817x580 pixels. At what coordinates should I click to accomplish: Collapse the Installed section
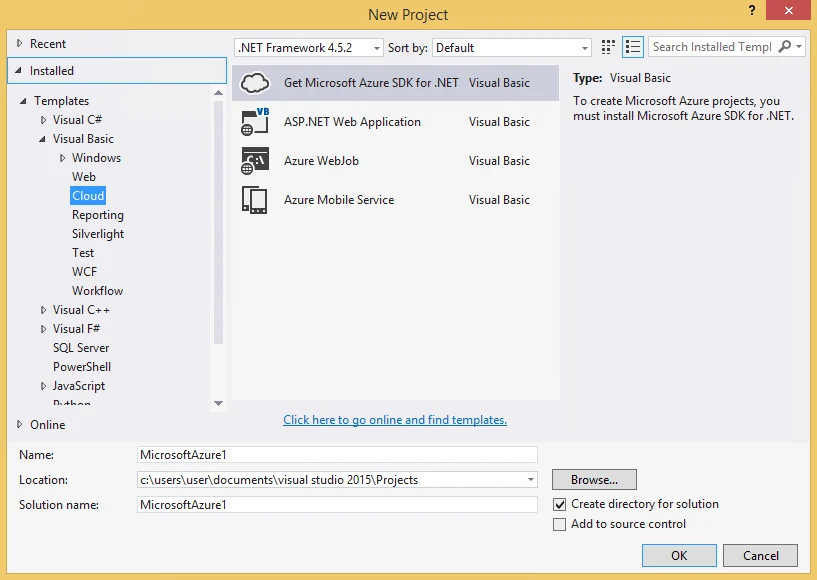coord(19,70)
